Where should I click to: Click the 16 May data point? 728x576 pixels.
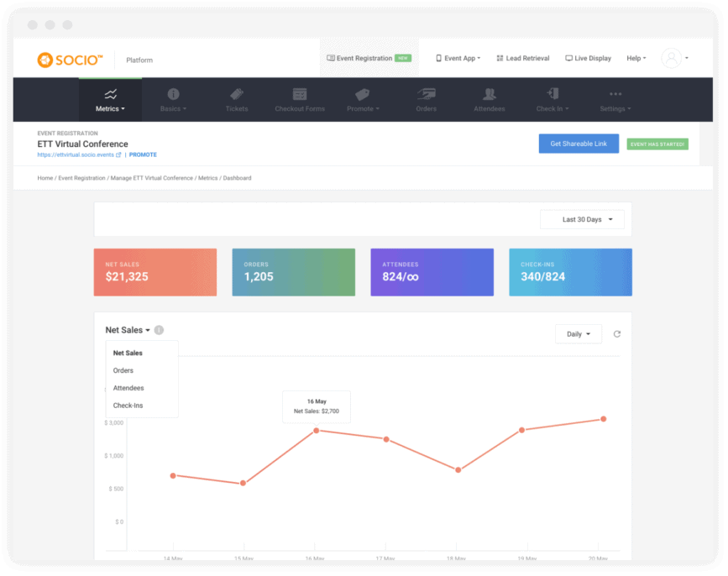pos(317,431)
